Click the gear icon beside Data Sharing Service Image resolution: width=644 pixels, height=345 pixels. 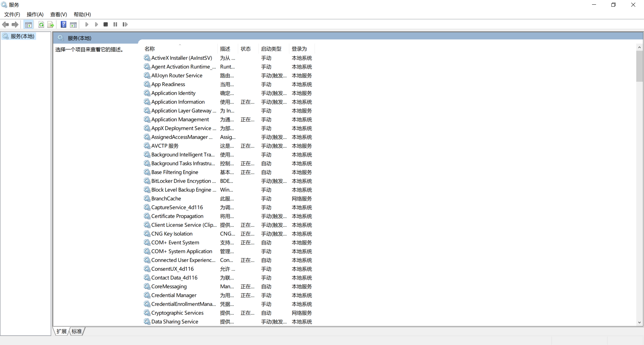pyautogui.click(x=147, y=322)
